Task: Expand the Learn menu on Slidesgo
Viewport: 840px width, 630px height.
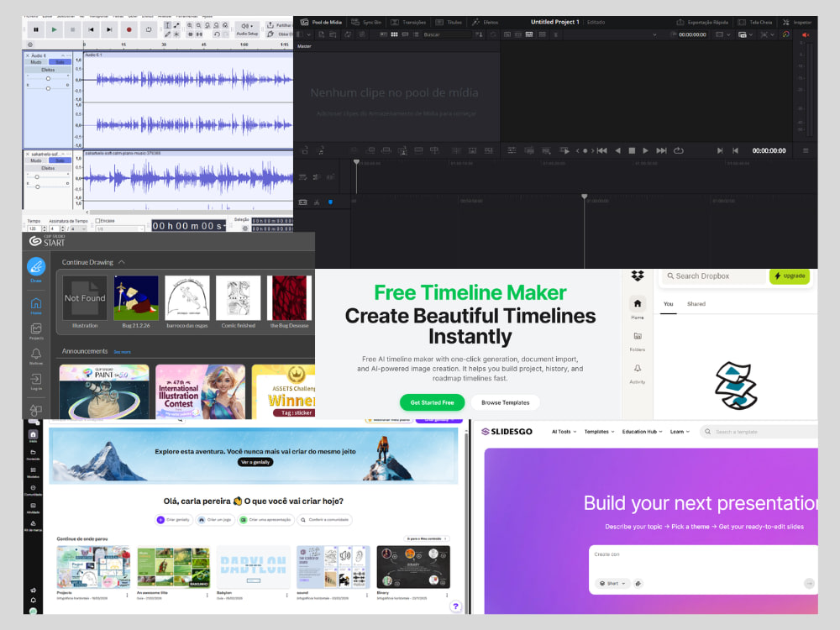Action: pos(680,432)
